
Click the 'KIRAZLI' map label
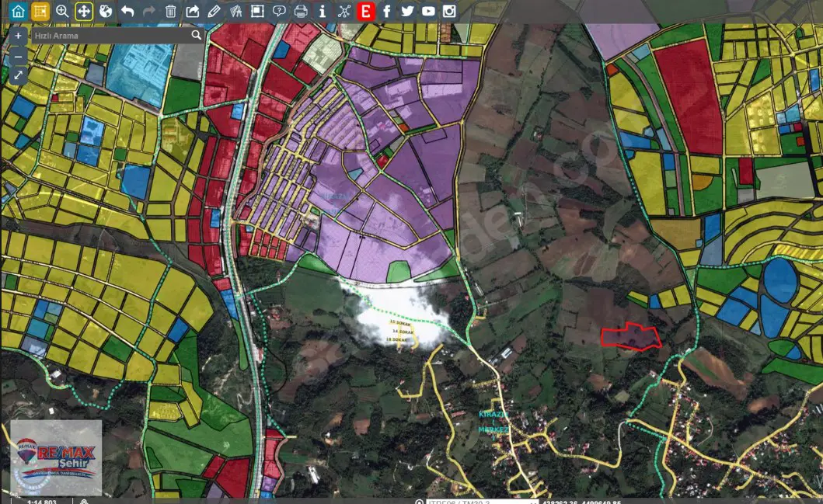493,415
